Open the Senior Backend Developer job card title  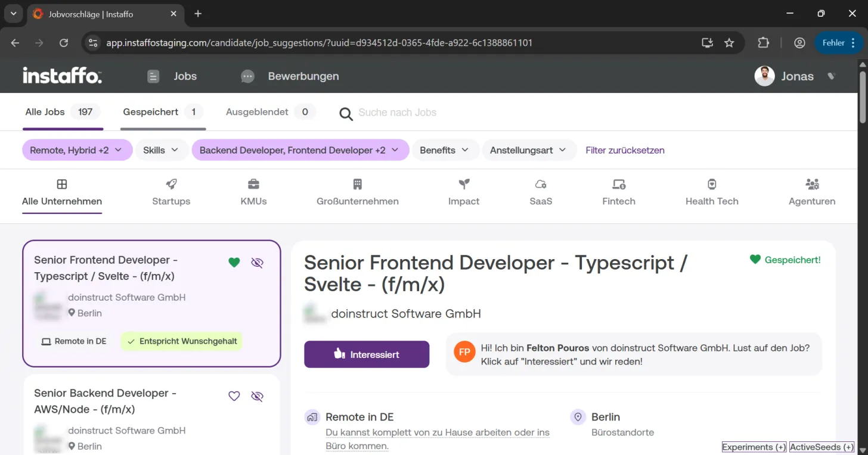pos(106,401)
